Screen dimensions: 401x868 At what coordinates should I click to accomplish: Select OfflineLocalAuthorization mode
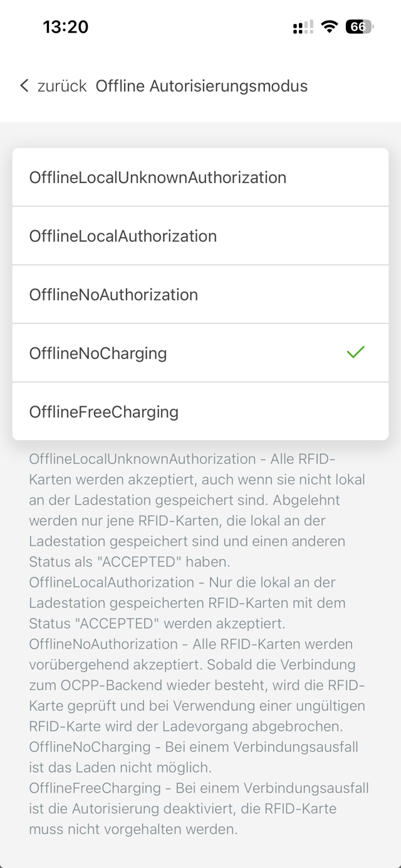coord(200,236)
